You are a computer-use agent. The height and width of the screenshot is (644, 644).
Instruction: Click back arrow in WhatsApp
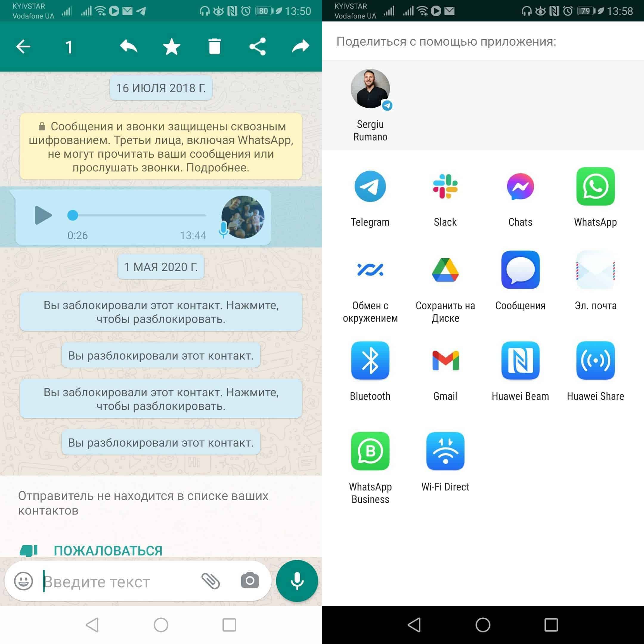click(x=24, y=45)
